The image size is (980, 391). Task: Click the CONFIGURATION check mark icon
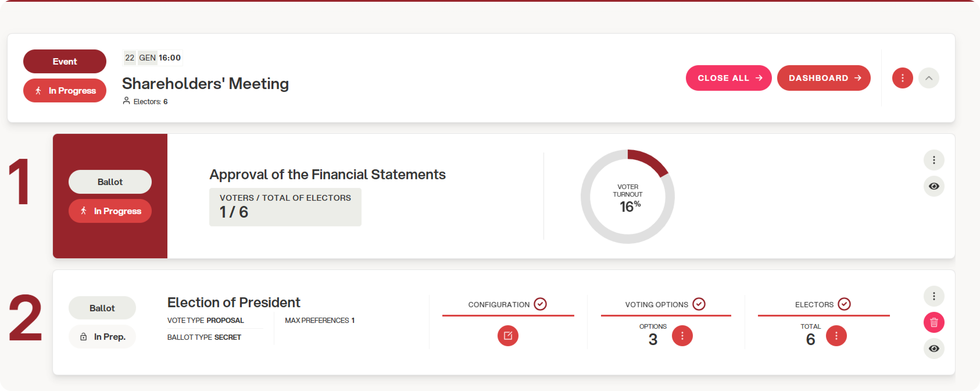tap(540, 304)
